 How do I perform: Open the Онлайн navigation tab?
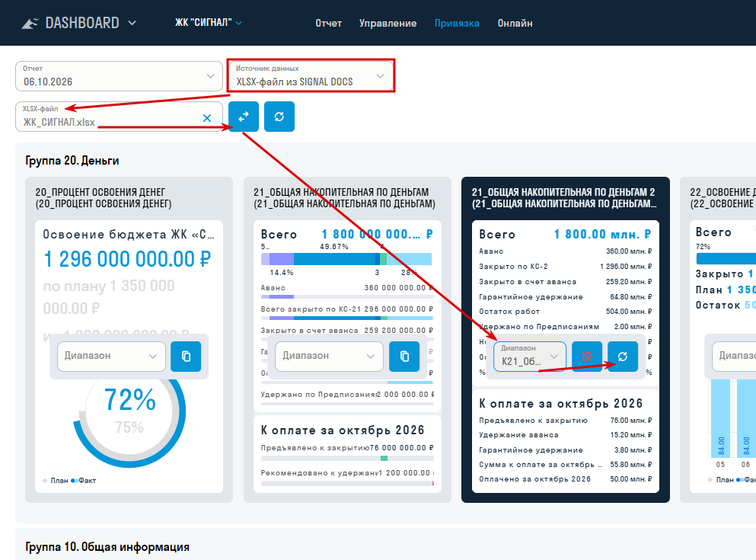(515, 23)
